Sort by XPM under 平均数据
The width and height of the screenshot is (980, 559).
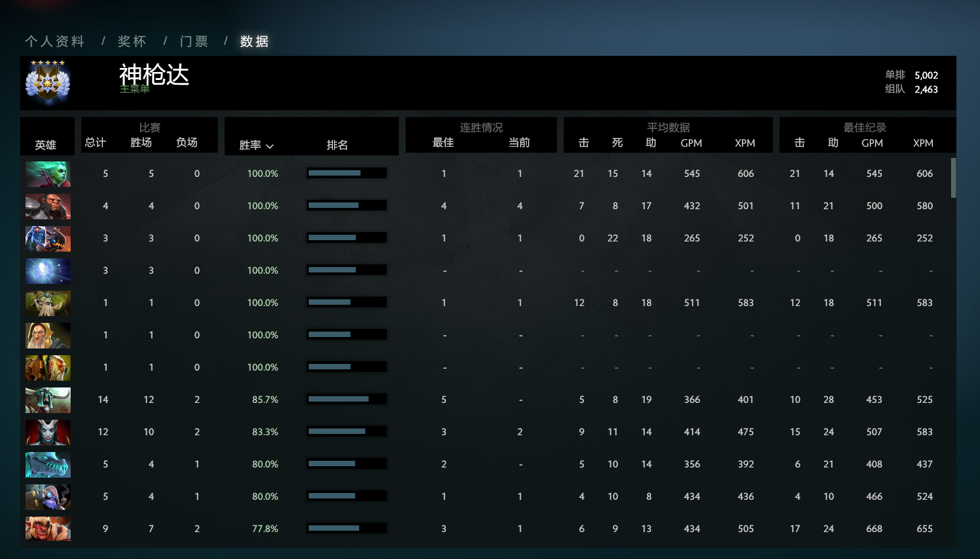click(745, 143)
